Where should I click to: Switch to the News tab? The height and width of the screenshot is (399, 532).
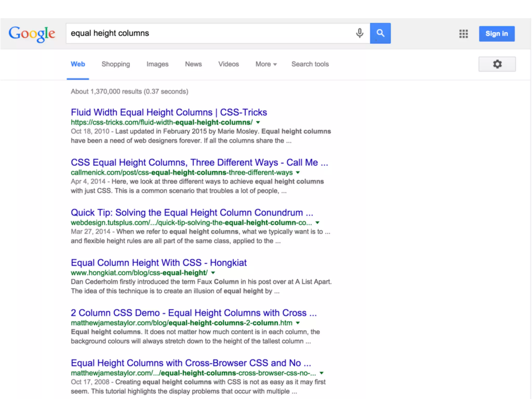(x=193, y=64)
